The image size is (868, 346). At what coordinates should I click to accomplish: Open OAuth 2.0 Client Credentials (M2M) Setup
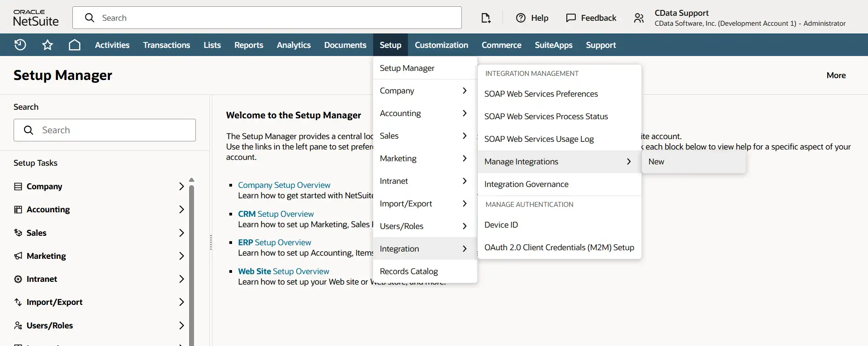tap(559, 248)
